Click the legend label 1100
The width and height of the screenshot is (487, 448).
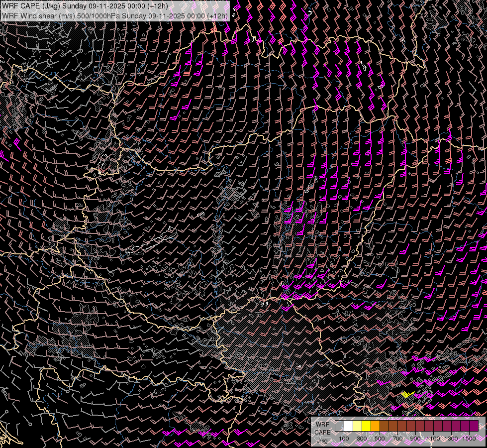(x=433, y=439)
